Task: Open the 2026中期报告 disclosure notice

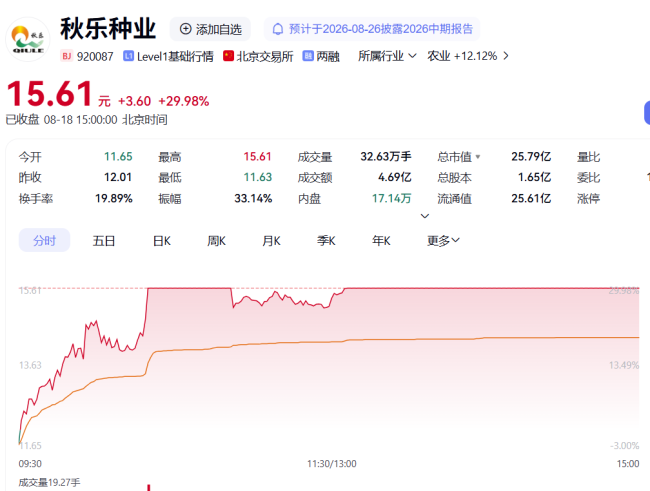Action: 372,29
